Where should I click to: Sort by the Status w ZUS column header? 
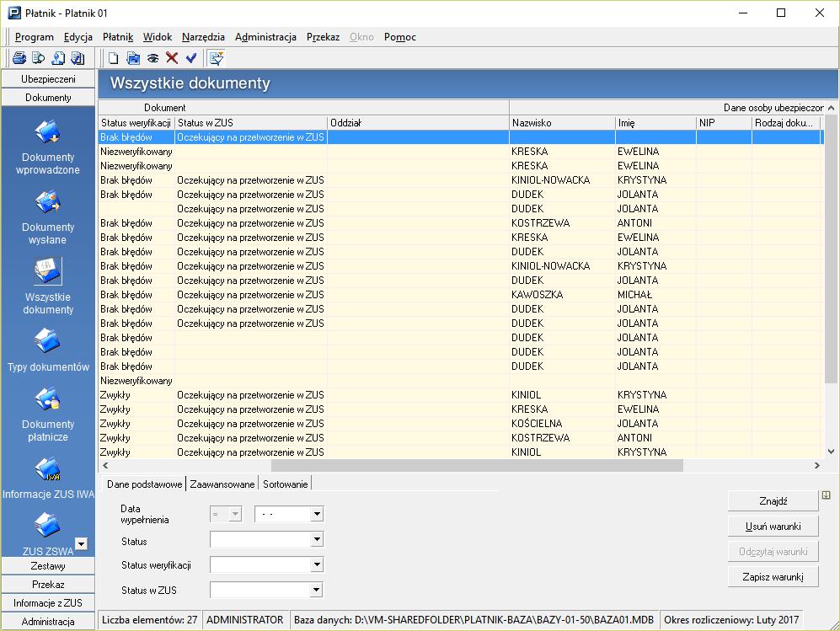(x=251, y=123)
